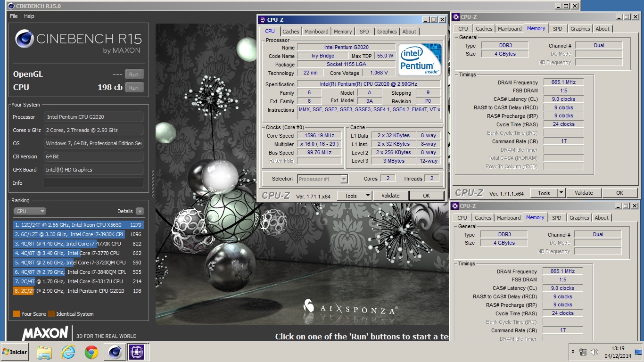Click the Info input field in Your System
Screen dimensions: 644x362
pyautogui.click(x=94, y=183)
